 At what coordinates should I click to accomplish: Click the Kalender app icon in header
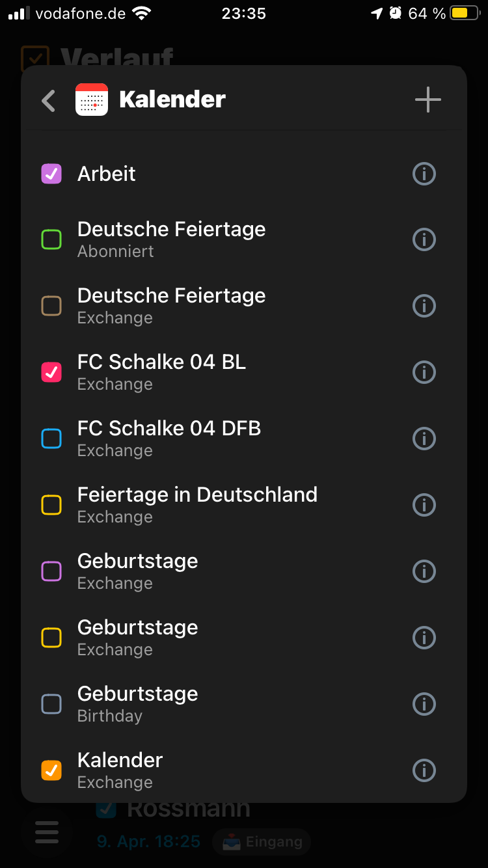coord(92,100)
